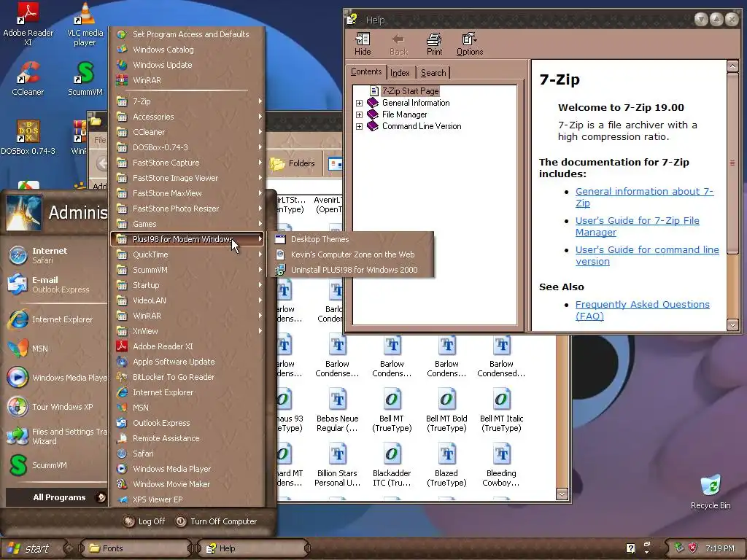This screenshot has width=747, height=560.
Task: Open Bebas Neue Regular font file
Action: [337, 410]
